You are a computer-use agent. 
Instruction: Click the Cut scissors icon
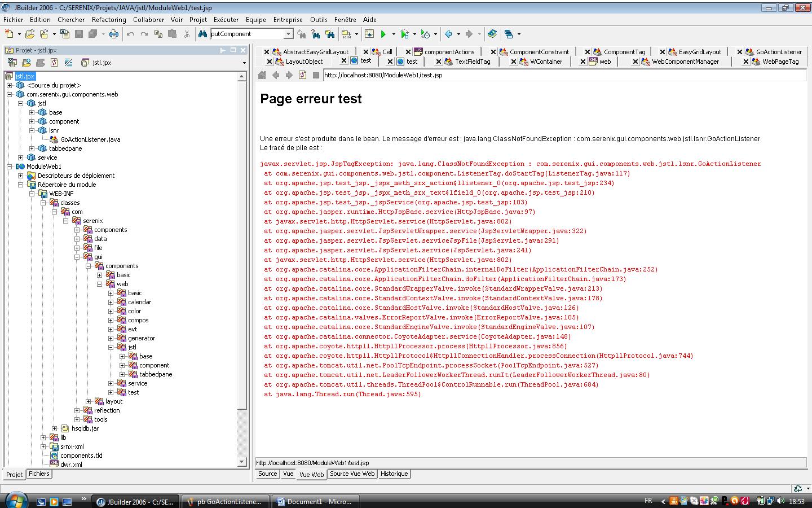pyautogui.click(x=187, y=34)
